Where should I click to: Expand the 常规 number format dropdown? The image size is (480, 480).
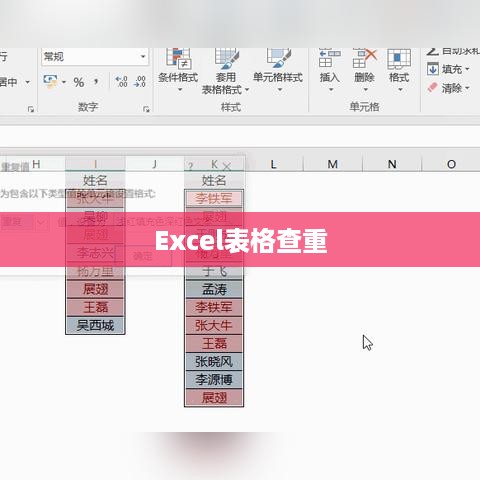pyautogui.click(x=143, y=56)
